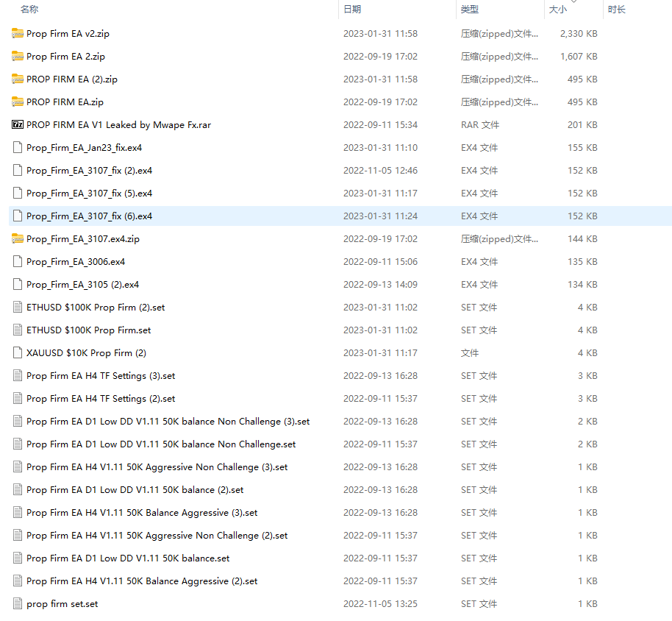Click the zip icon of Prop Firm EA 2.zip
Screen dimensions: 672x621
tap(18, 56)
